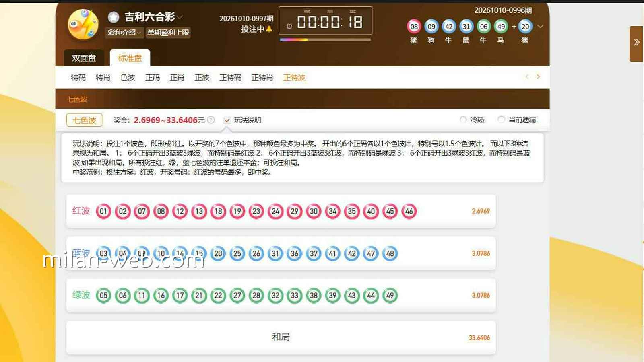Image resolution: width=644 pixels, height=362 pixels.
Task: Click the 绿波 odds 3.0786
Action: (x=481, y=295)
